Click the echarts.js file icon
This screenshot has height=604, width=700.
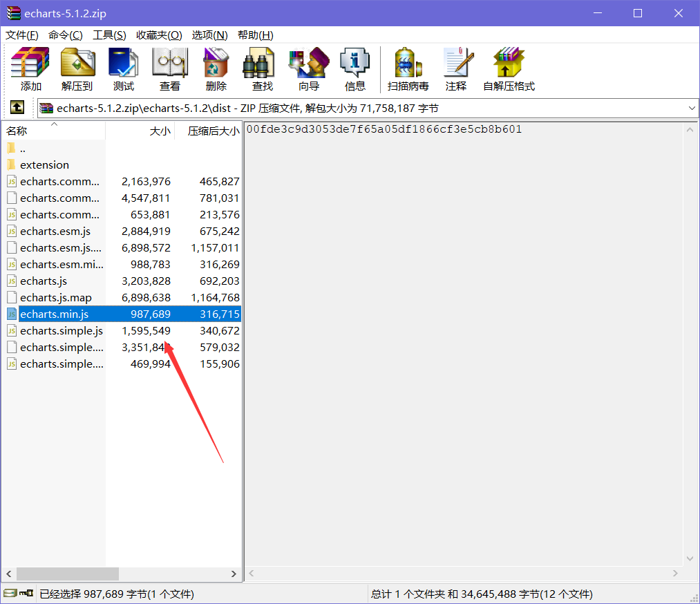[12, 281]
